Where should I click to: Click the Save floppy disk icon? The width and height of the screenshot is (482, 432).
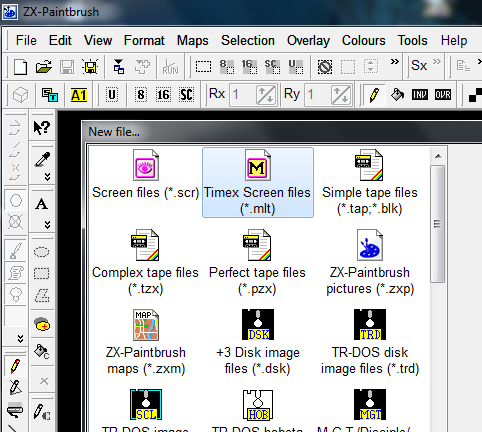click(67, 67)
